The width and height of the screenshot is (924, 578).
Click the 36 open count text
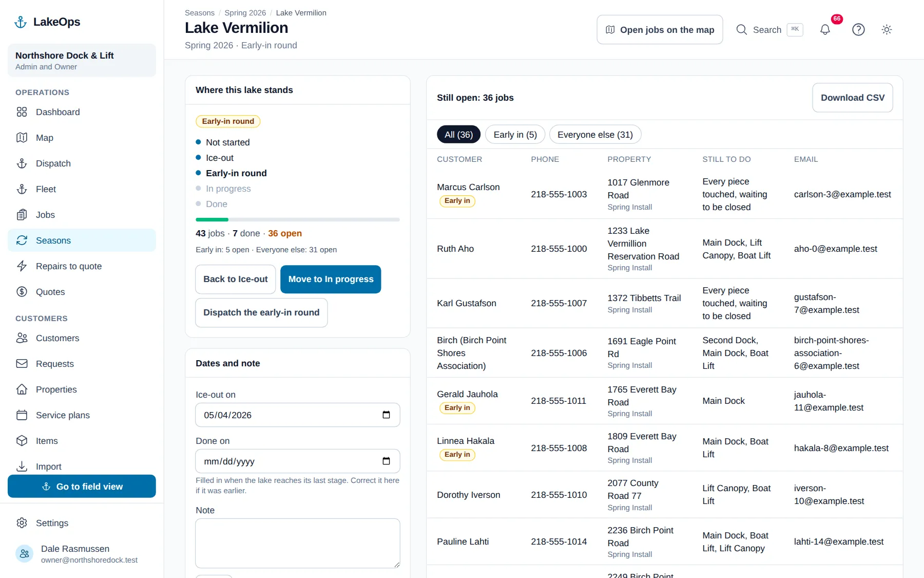285,233
